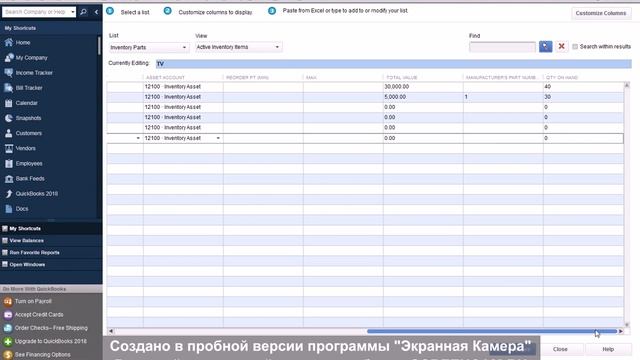Click the blue Find search button

[545, 47]
